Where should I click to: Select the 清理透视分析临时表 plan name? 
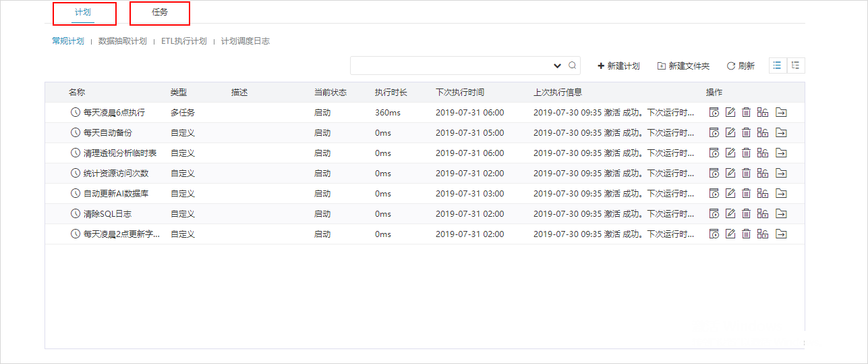120,153
